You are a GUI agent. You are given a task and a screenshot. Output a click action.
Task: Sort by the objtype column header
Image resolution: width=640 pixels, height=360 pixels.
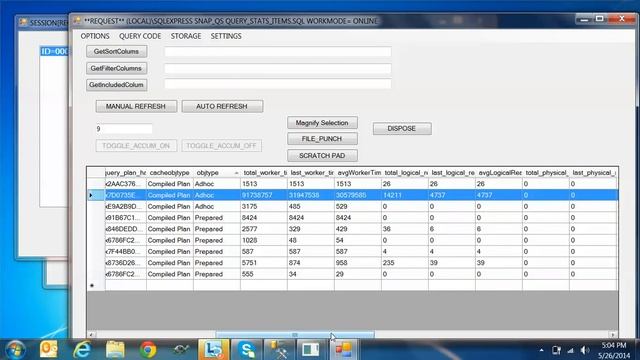point(217,173)
